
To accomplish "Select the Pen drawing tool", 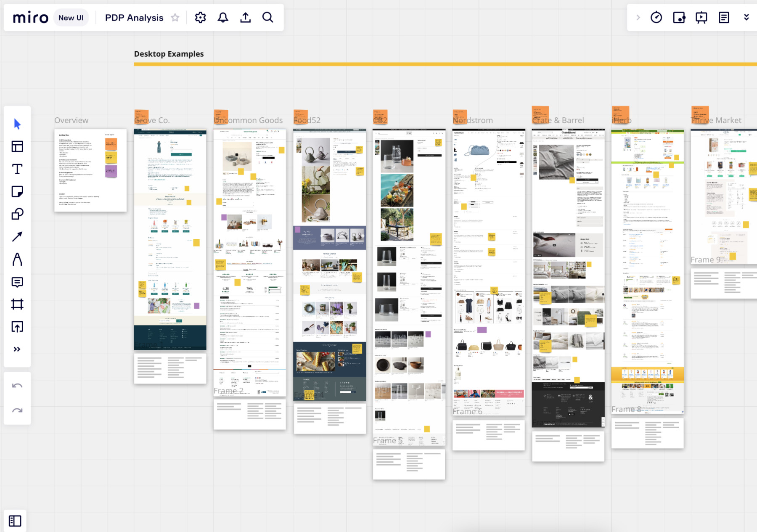I will 17,259.
